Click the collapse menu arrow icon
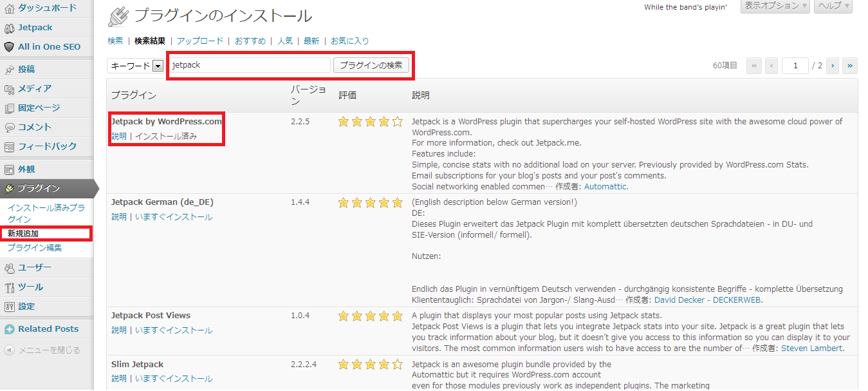868x391 pixels. [9, 350]
